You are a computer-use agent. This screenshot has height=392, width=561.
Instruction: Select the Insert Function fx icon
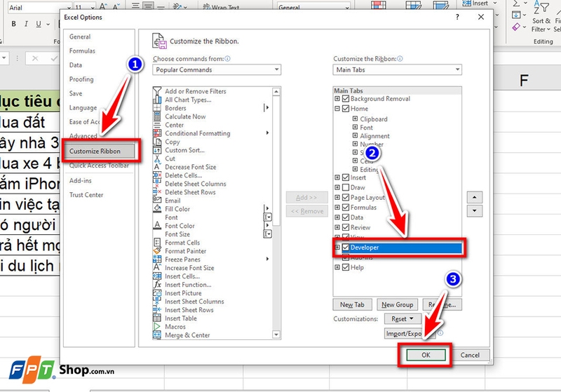157,285
